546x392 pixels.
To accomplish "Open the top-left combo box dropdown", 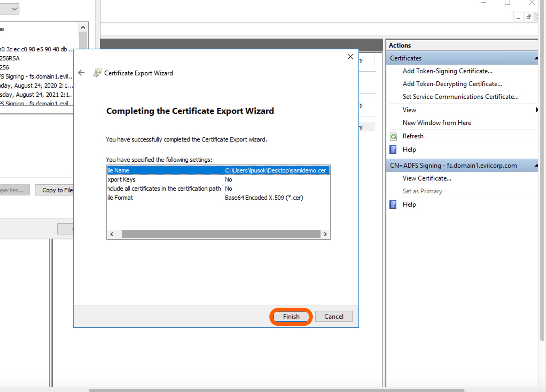I will 14,9.
